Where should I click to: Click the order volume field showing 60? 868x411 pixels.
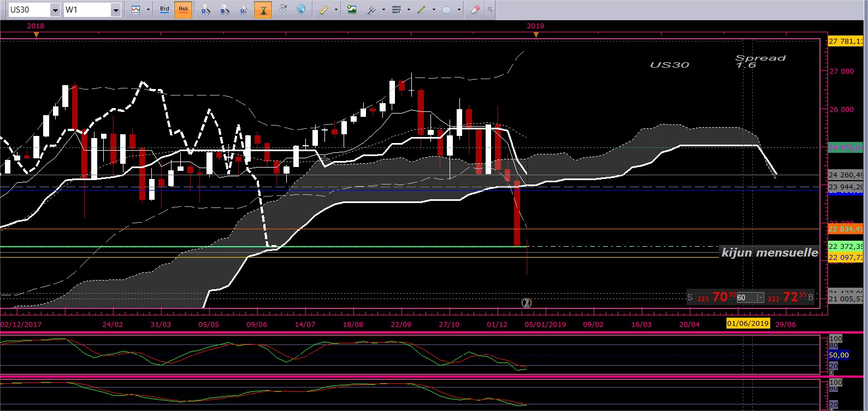tap(746, 297)
